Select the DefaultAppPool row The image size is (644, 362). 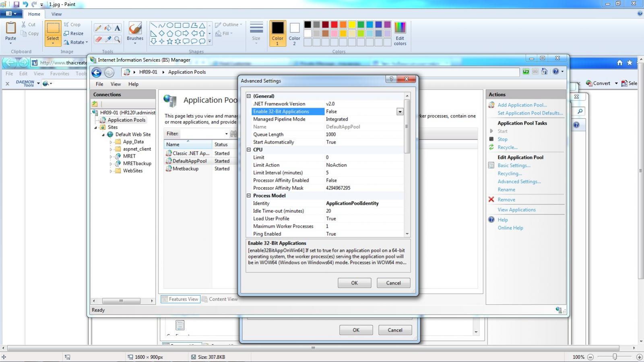(189, 161)
